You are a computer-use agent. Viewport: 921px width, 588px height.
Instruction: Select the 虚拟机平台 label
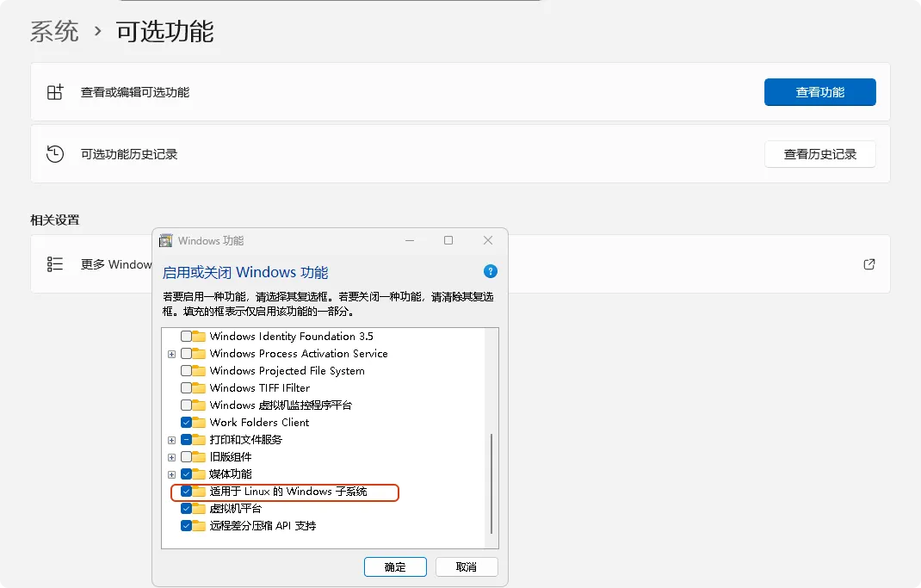(x=235, y=509)
